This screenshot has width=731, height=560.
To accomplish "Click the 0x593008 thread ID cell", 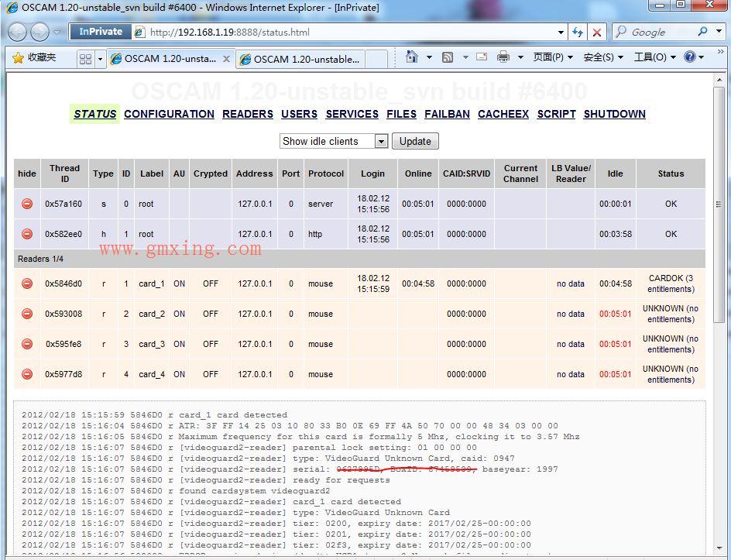I will pyautogui.click(x=63, y=314).
